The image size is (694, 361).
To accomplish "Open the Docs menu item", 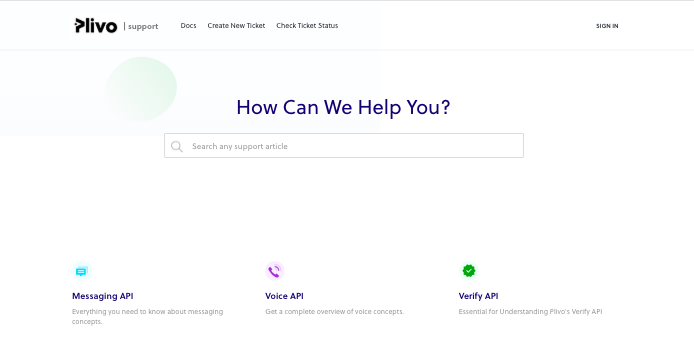I will pyautogui.click(x=188, y=26).
